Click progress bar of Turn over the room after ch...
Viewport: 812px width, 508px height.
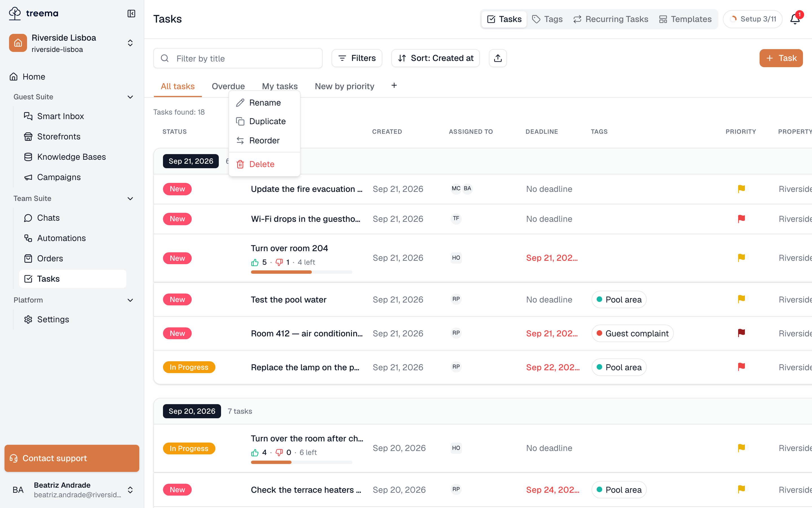point(301,462)
